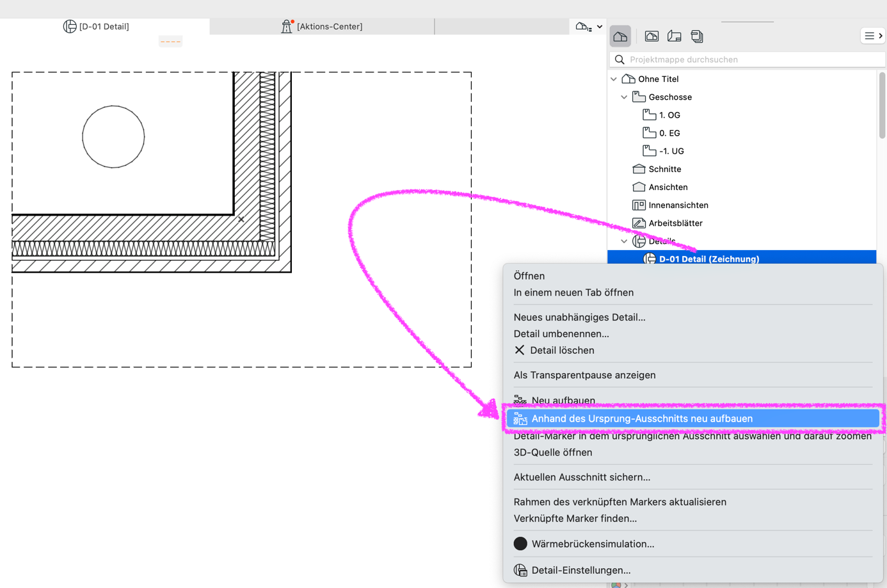
Task: Choose Neues unabhängiges Detail...
Action: pyautogui.click(x=579, y=317)
